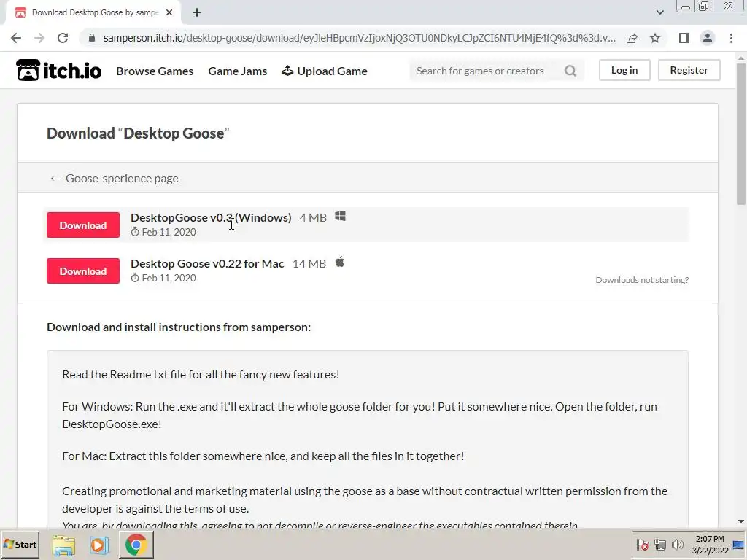The height and width of the screenshot is (560, 747).
Task: Open Game Jams page
Action: point(237,71)
